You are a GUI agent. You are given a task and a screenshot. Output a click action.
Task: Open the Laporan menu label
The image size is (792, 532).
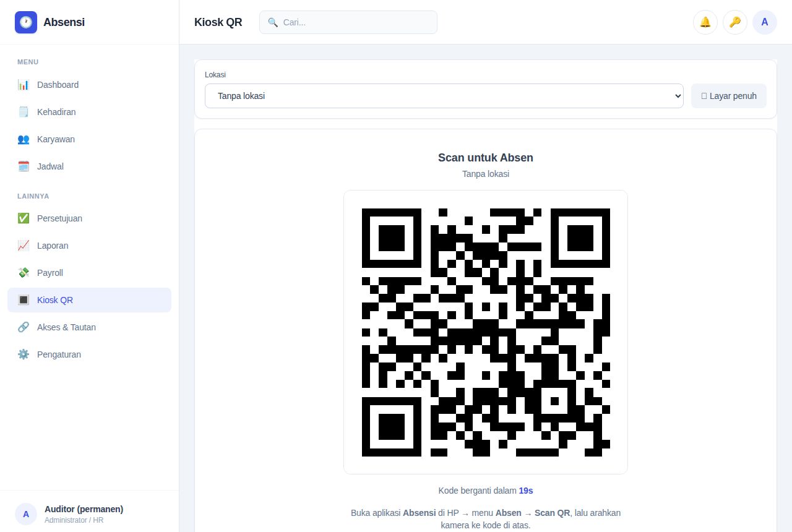click(x=53, y=246)
